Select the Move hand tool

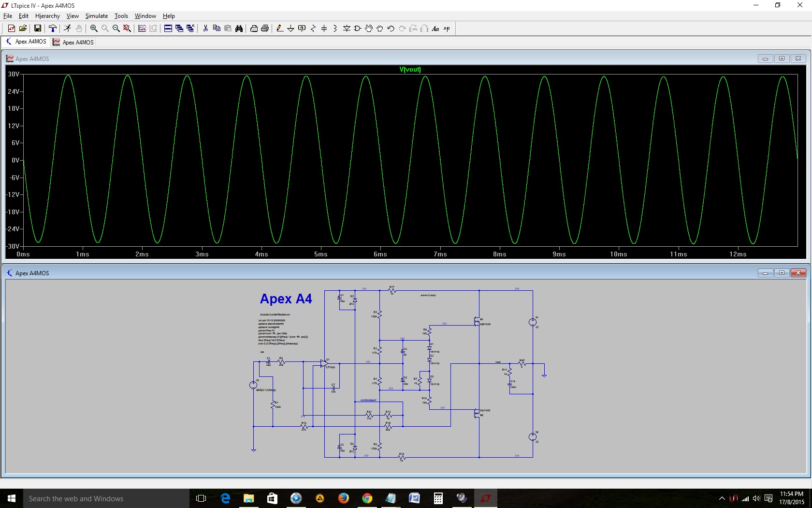click(369, 29)
